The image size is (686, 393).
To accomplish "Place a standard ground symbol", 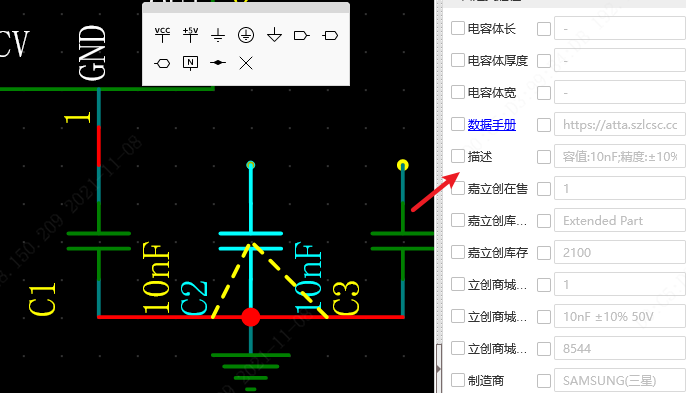I will coord(218,35).
